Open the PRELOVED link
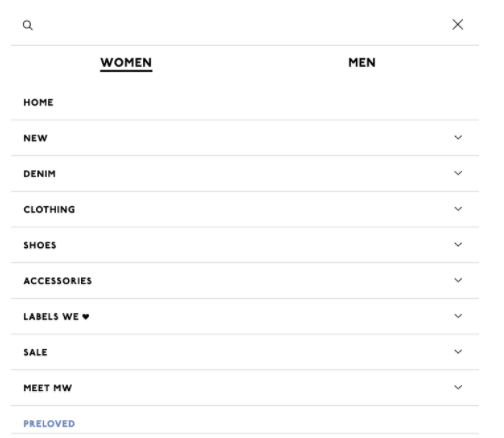This screenshot has height=438, width=504. click(x=49, y=424)
